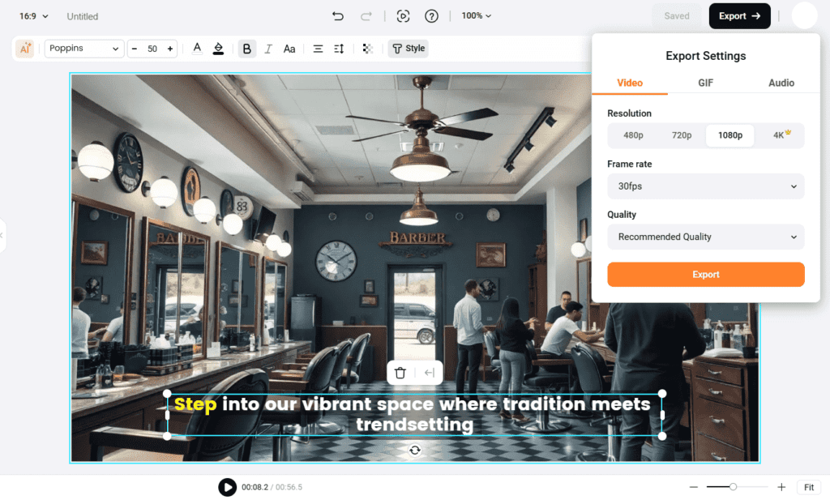Click the preview playback icon in top bar
The width and height of the screenshot is (830, 504).
click(x=403, y=16)
